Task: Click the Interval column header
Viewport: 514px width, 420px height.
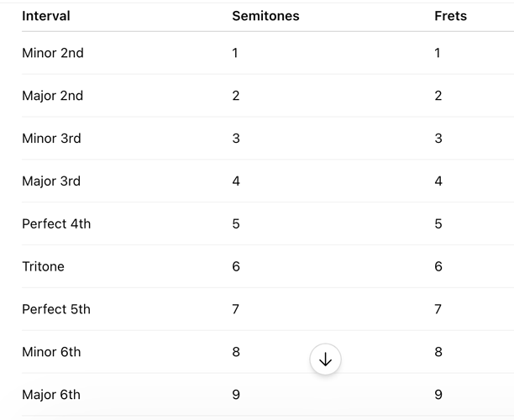Action: pos(46,16)
